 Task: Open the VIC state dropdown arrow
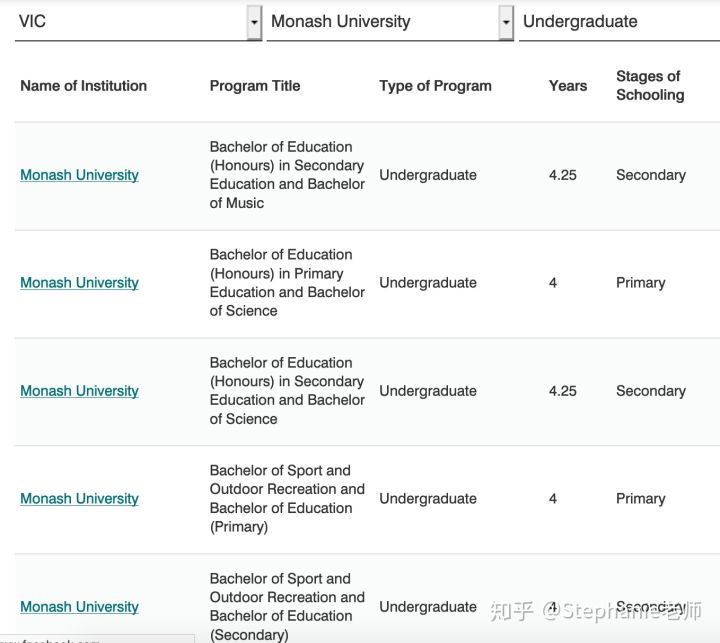point(254,22)
